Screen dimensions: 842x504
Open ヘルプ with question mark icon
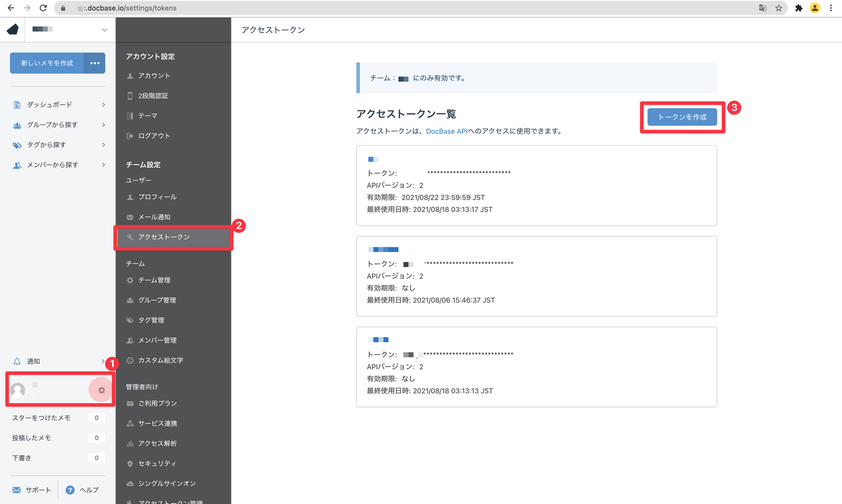82,490
